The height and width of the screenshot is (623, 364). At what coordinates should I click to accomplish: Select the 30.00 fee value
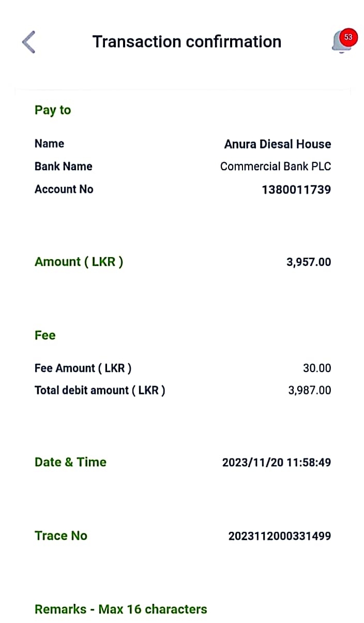(317, 368)
